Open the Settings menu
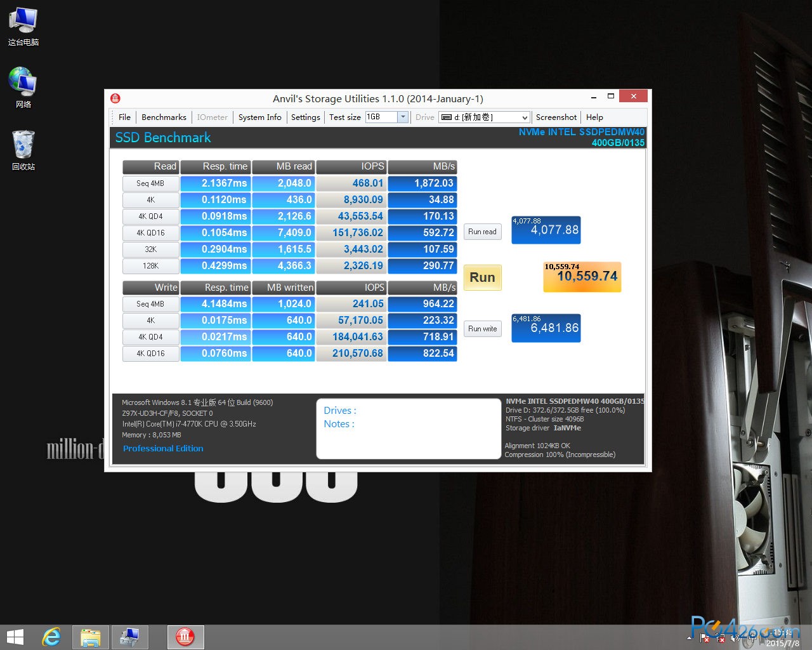Image resolution: width=812 pixels, height=650 pixels. click(305, 117)
